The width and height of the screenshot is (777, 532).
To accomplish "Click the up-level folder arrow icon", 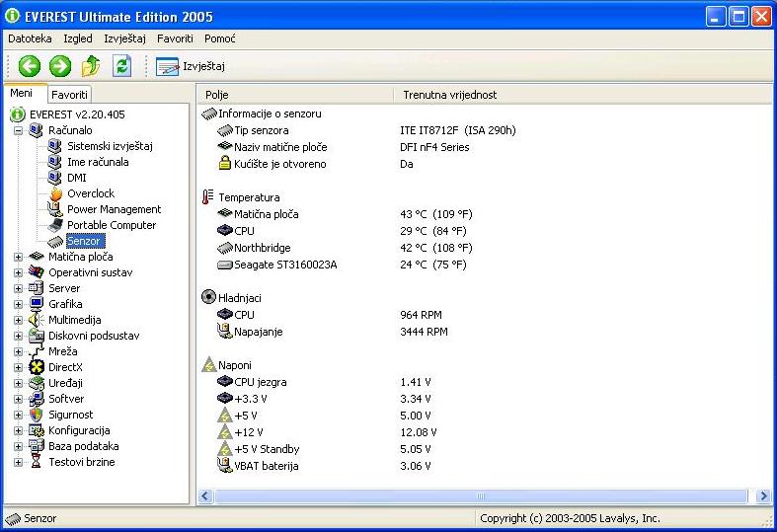I will pyautogui.click(x=91, y=66).
